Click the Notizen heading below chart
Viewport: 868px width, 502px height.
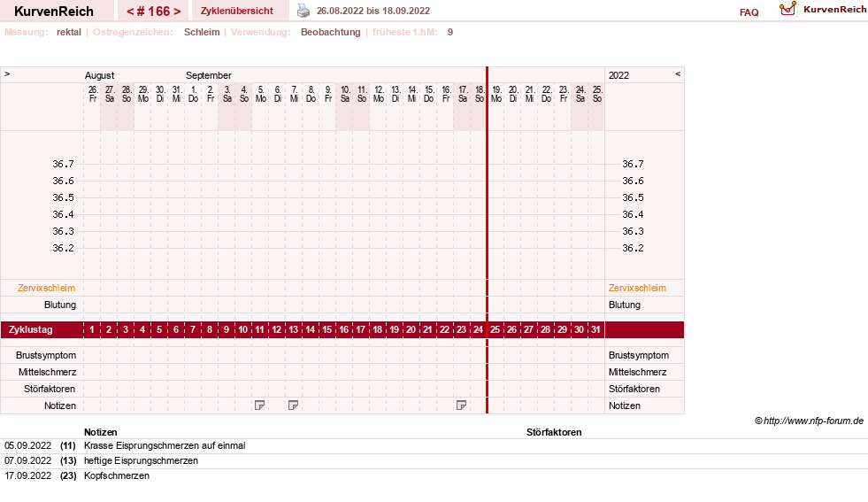[x=101, y=432]
